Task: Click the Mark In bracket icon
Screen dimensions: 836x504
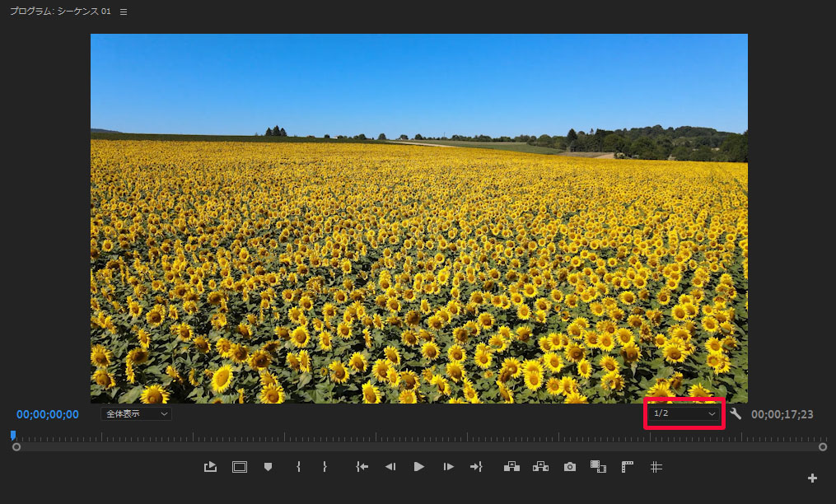Action: click(x=298, y=467)
